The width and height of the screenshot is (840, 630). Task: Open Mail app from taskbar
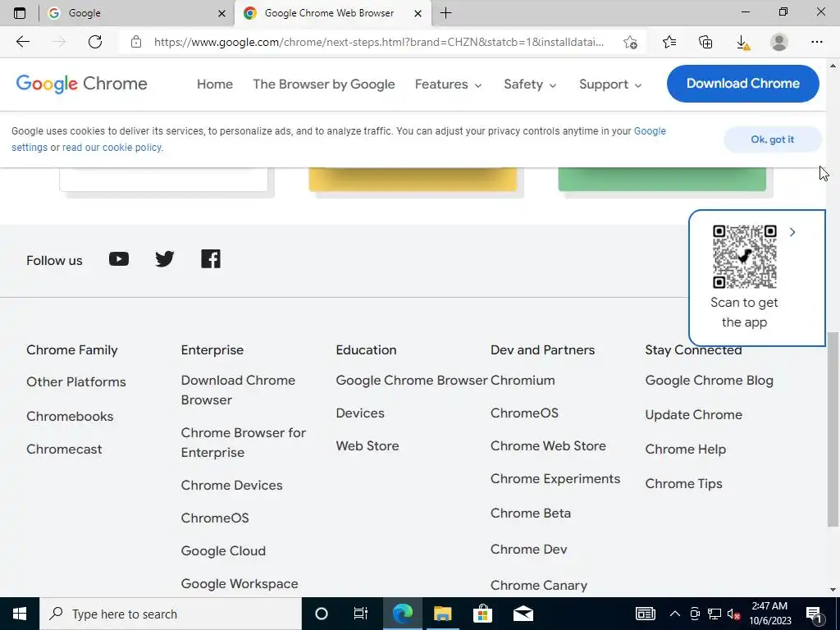523,614
